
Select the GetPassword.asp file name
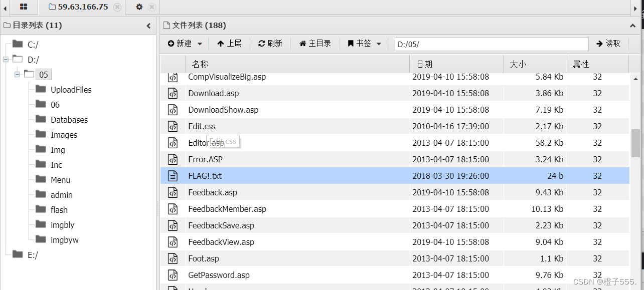tap(219, 275)
